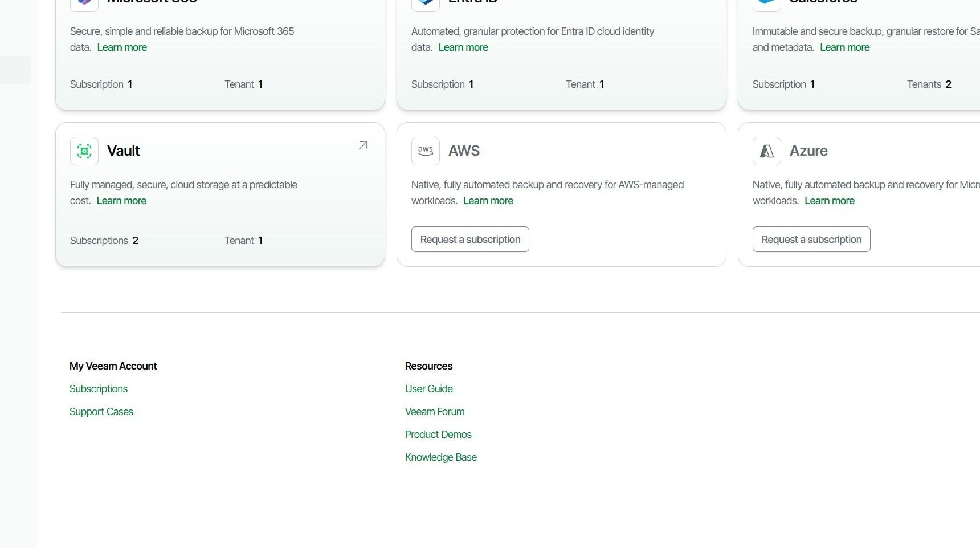Open Vault via the arrow icon
The height and width of the screenshot is (548, 980).
pos(363,145)
